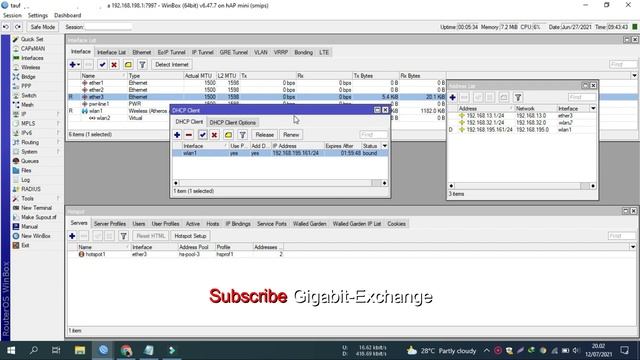Remove selected DHCP client with minus icon

(x=189, y=135)
